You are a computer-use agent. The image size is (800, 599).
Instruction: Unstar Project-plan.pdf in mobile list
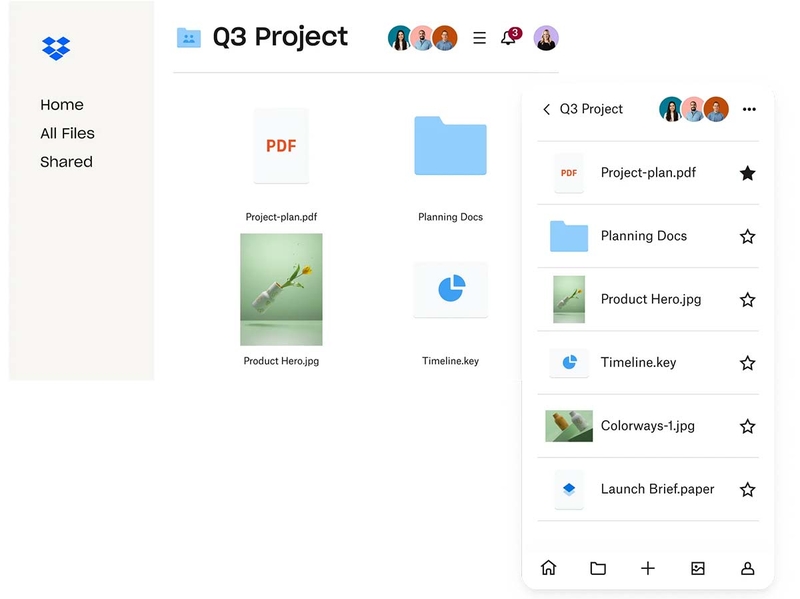tap(747, 173)
